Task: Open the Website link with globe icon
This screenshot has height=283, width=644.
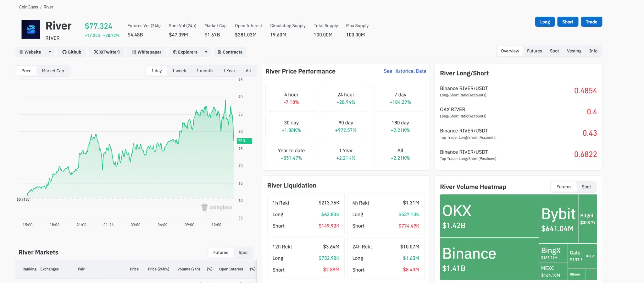Action: click(31, 52)
